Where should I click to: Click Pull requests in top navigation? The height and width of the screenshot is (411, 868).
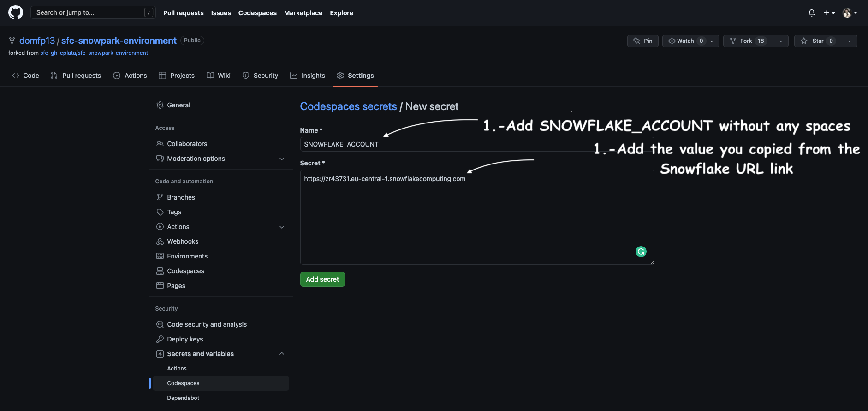(x=184, y=13)
